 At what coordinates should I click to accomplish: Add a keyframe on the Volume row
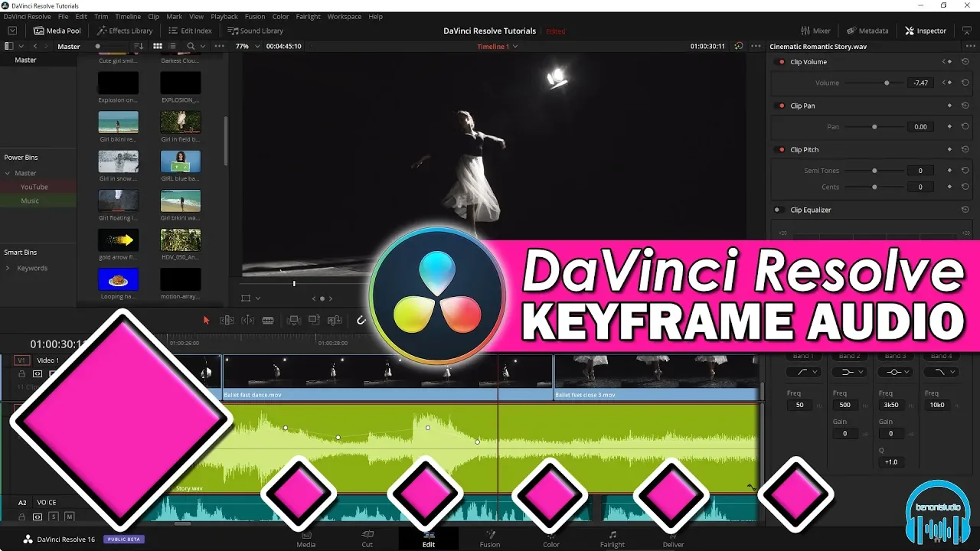[x=949, y=83]
